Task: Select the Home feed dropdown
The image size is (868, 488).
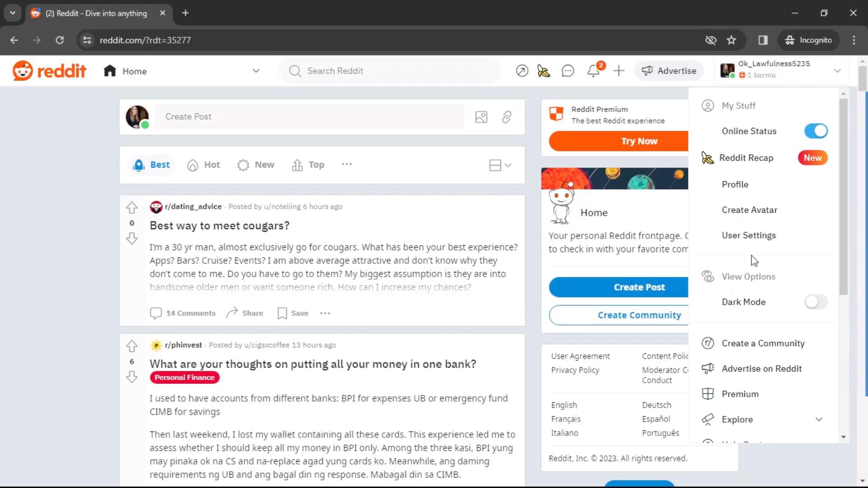Action: click(256, 71)
